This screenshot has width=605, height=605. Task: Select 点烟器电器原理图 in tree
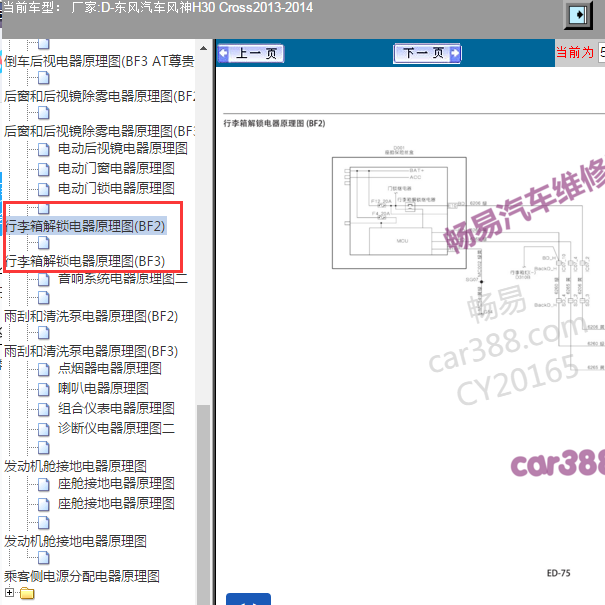tap(110, 368)
